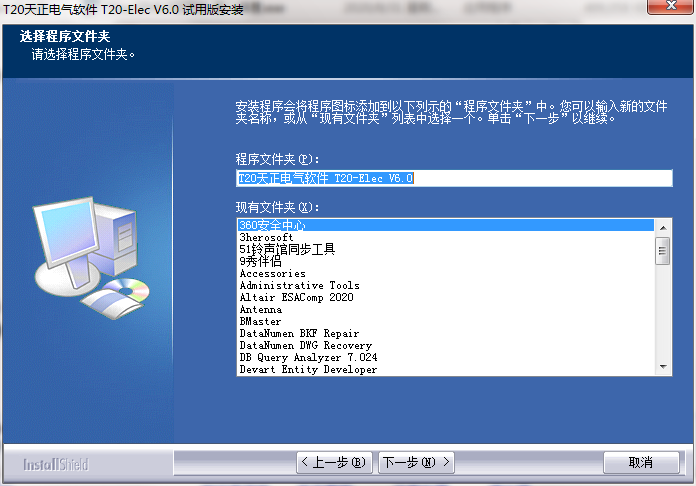Select the Antenna folder
The width and height of the screenshot is (696, 486).
point(445,309)
